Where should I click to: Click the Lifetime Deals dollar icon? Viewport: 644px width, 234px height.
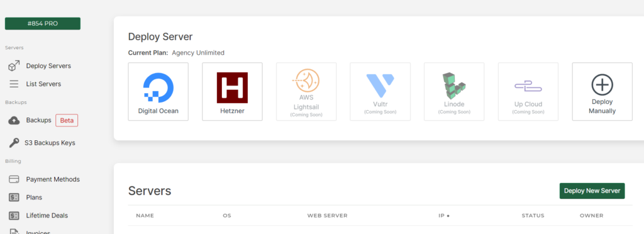pos(14,216)
